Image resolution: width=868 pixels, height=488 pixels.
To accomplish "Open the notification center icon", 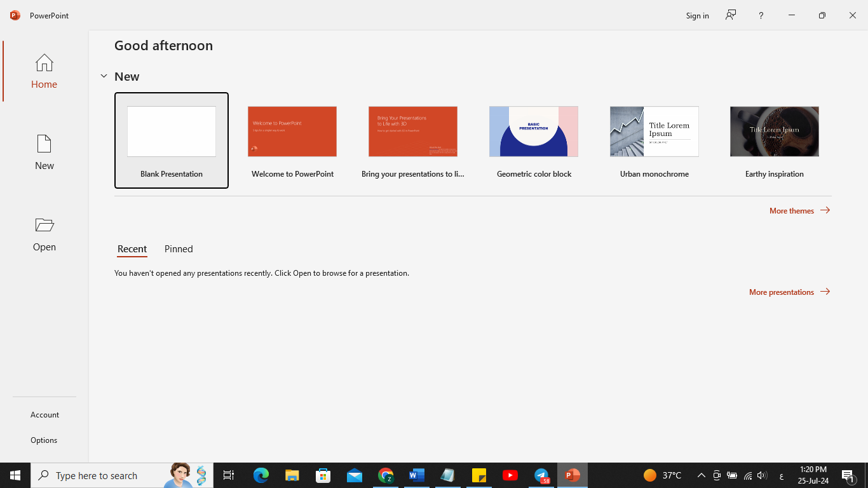I will click(x=848, y=475).
